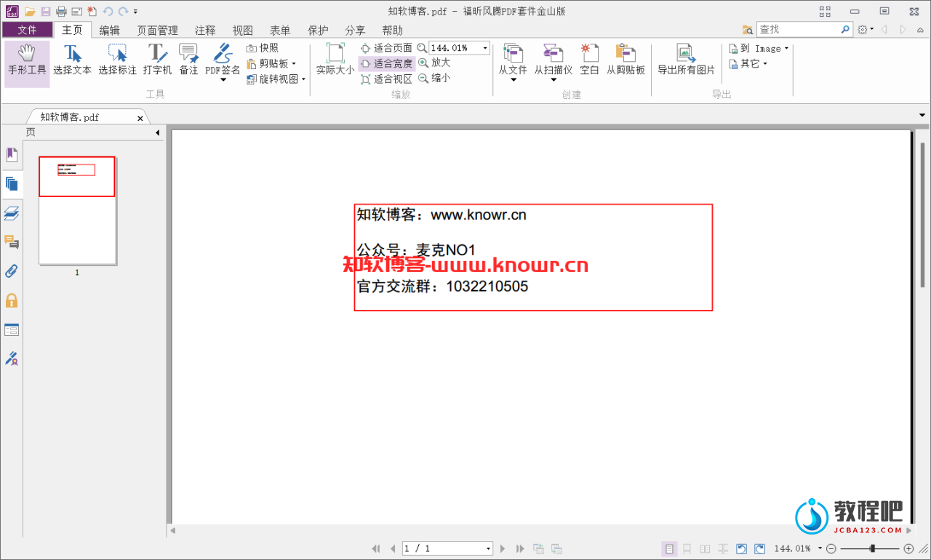The width and height of the screenshot is (931, 560).
Task: Create a PDF From Clipboard (从剪贴板)
Action: point(626,61)
